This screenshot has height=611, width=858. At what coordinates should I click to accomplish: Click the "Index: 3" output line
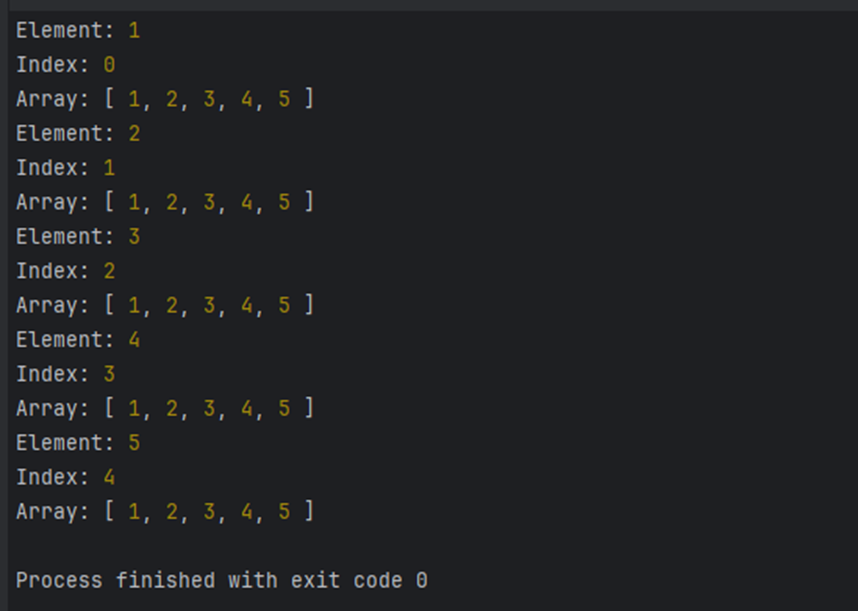(65, 374)
